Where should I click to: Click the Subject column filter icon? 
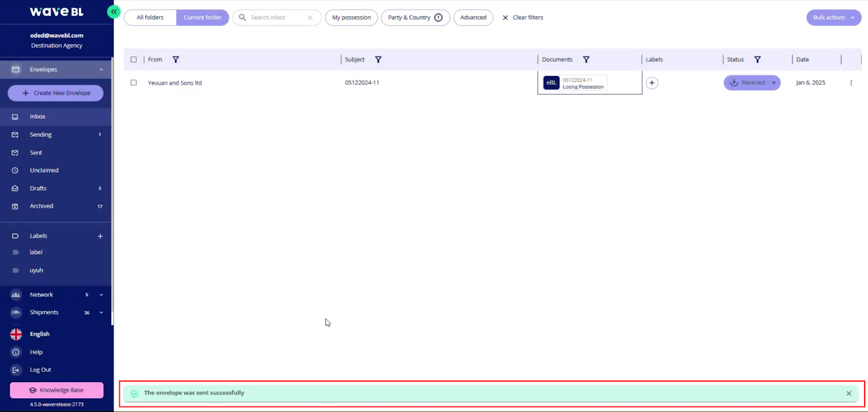coord(378,60)
